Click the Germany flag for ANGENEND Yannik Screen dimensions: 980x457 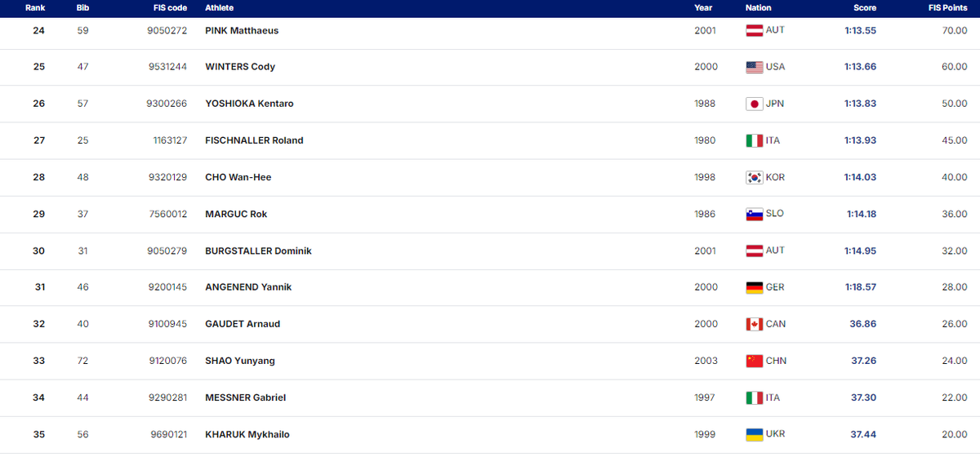754,287
